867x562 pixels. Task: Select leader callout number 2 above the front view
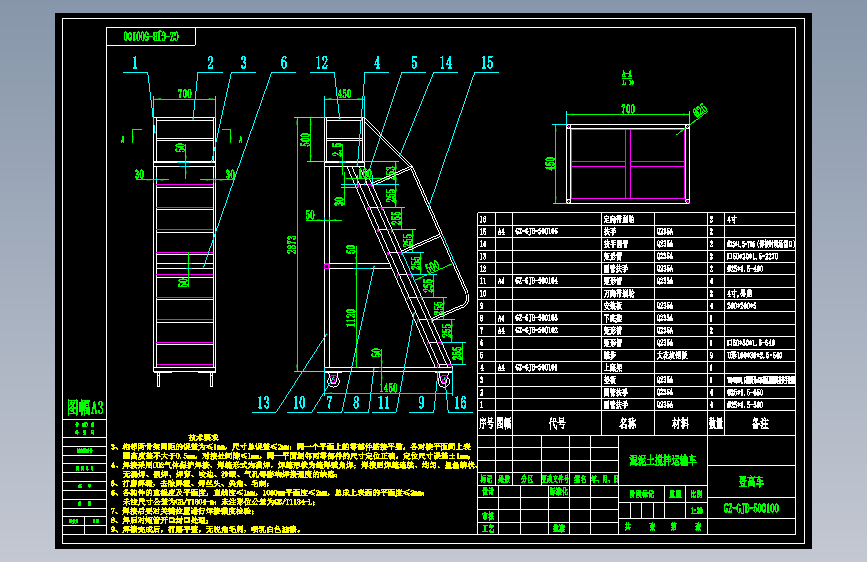click(x=210, y=63)
